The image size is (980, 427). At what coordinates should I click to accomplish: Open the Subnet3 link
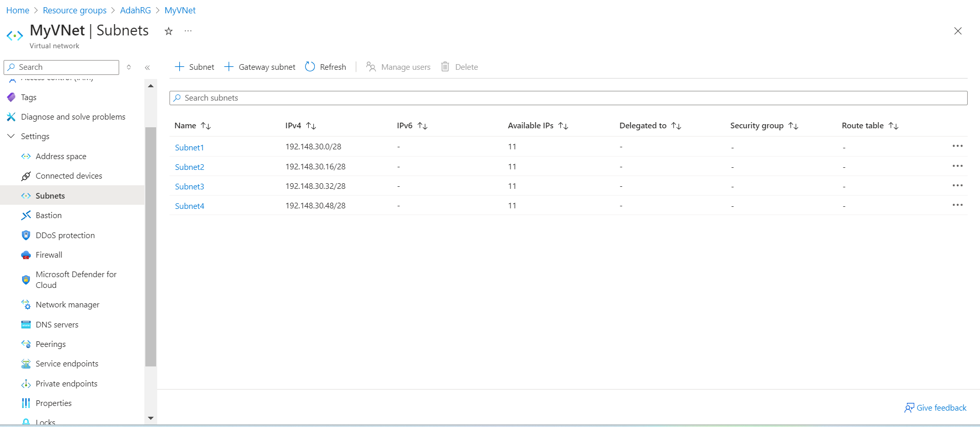[190, 187]
